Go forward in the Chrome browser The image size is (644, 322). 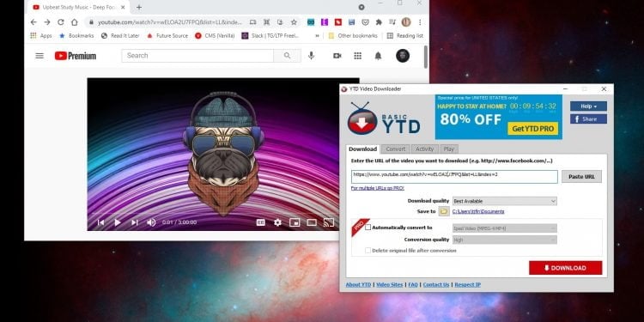[x=47, y=22]
